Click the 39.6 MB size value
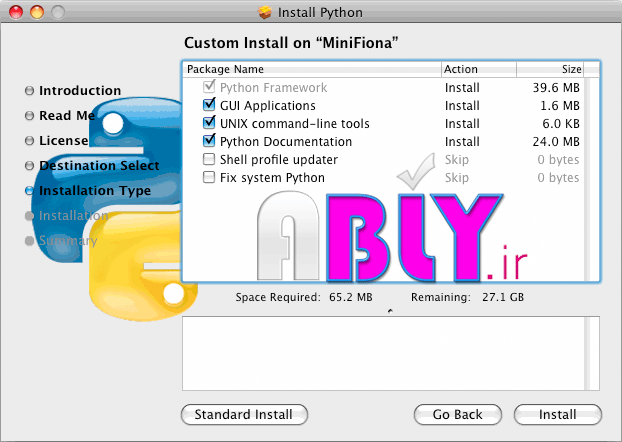 (556, 87)
